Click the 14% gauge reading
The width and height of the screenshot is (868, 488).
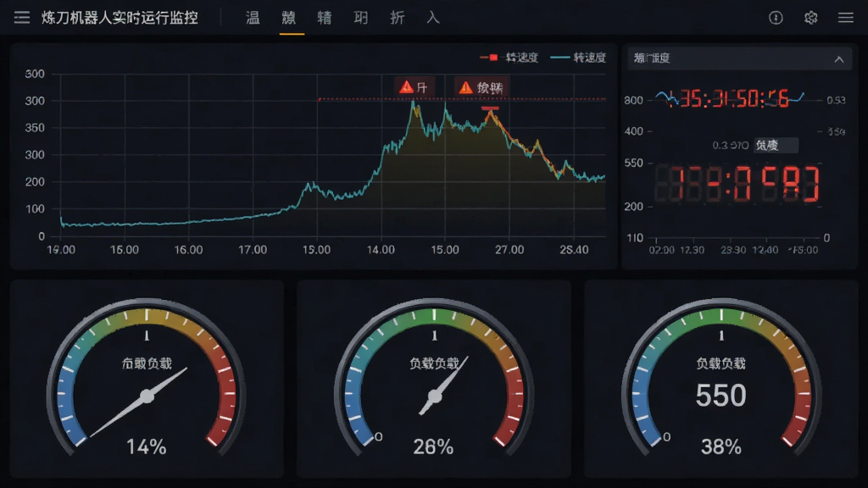146,446
